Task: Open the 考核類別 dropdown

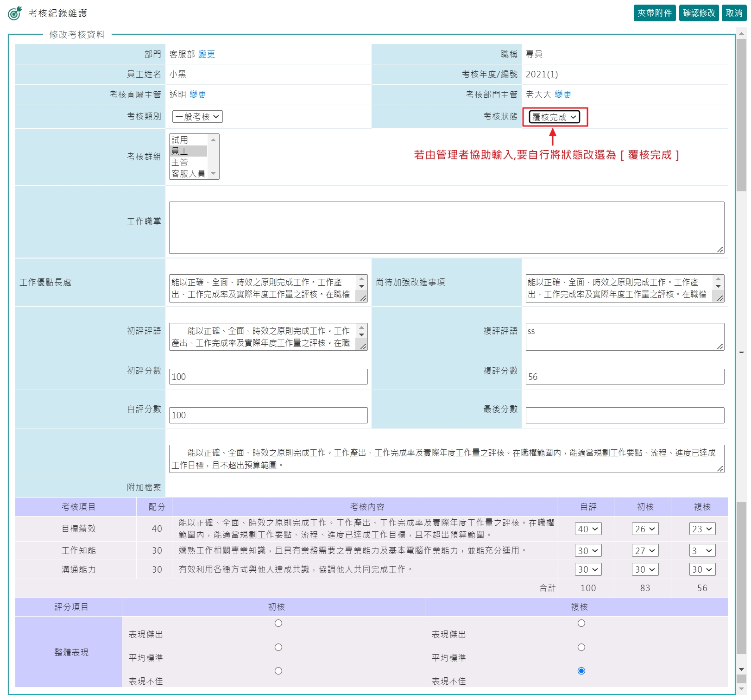Action: (197, 117)
